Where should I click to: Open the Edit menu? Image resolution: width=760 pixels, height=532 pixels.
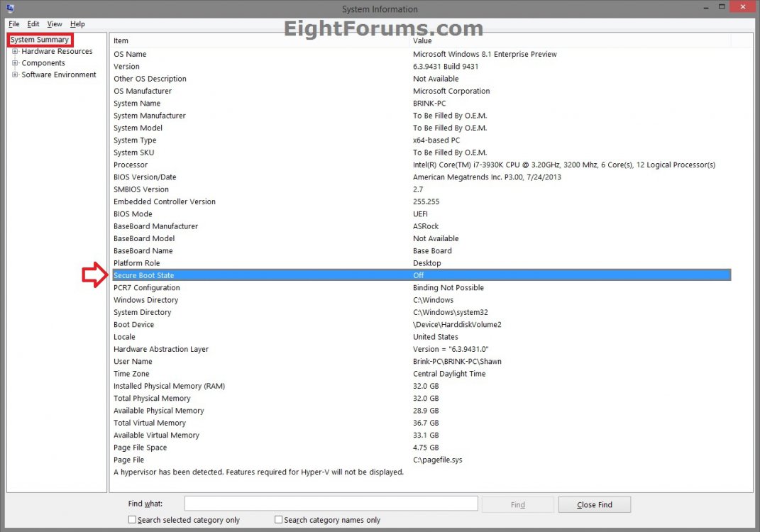pyautogui.click(x=33, y=23)
